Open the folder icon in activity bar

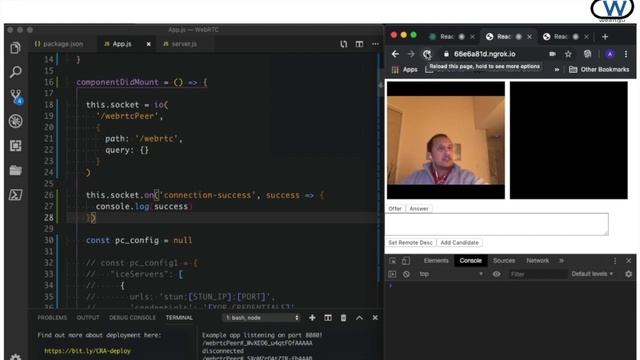(16, 170)
